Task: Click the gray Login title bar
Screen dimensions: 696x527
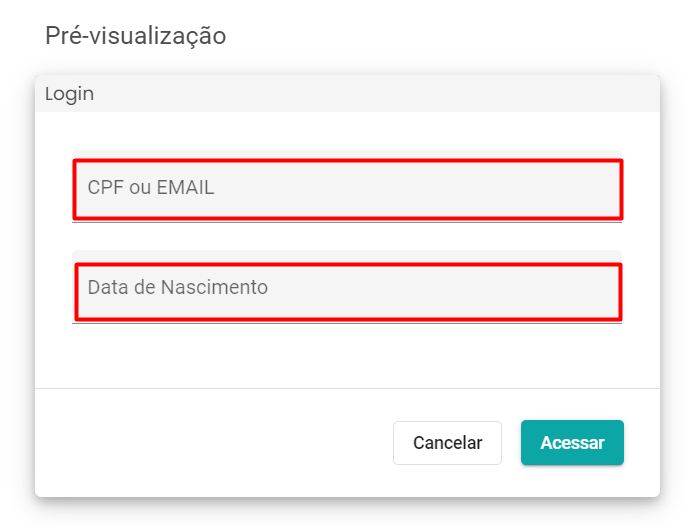Action: click(347, 94)
